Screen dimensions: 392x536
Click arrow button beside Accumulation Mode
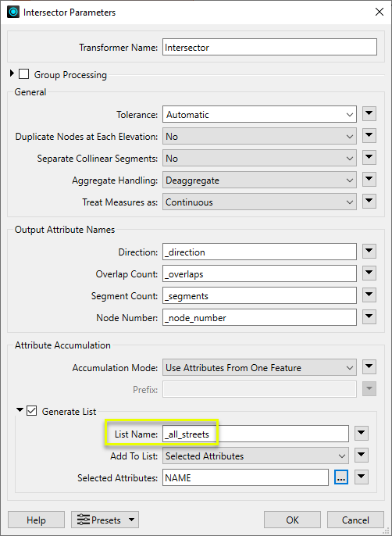(x=369, y=366)
